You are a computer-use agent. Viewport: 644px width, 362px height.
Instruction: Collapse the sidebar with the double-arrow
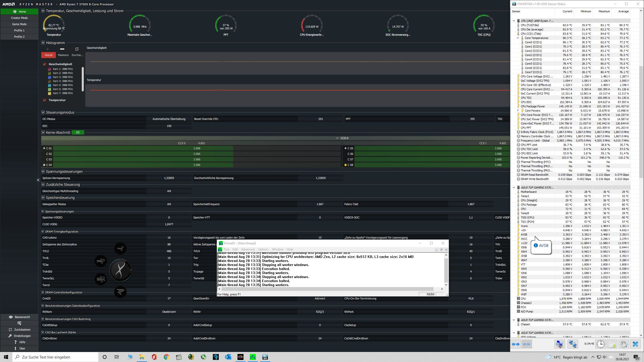[38, 180]
